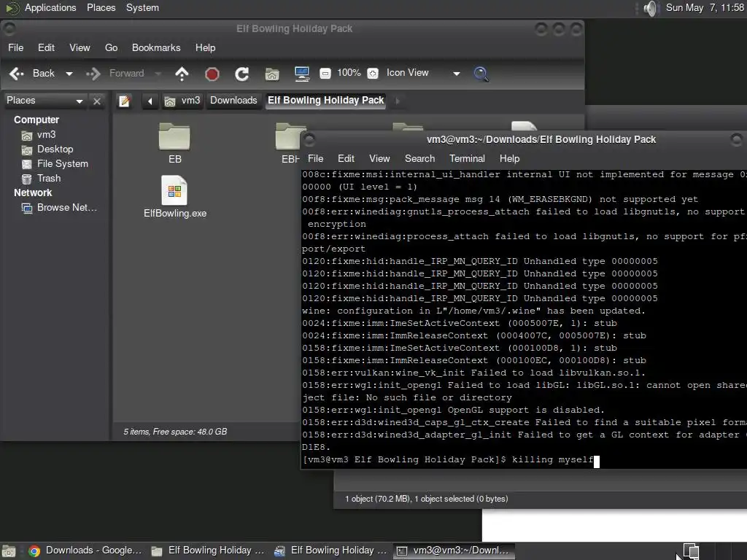This screenshot has height=560, width=747.
Task: Click the workspace switcher icon in the bottom panel
Action: click(691, 551)
